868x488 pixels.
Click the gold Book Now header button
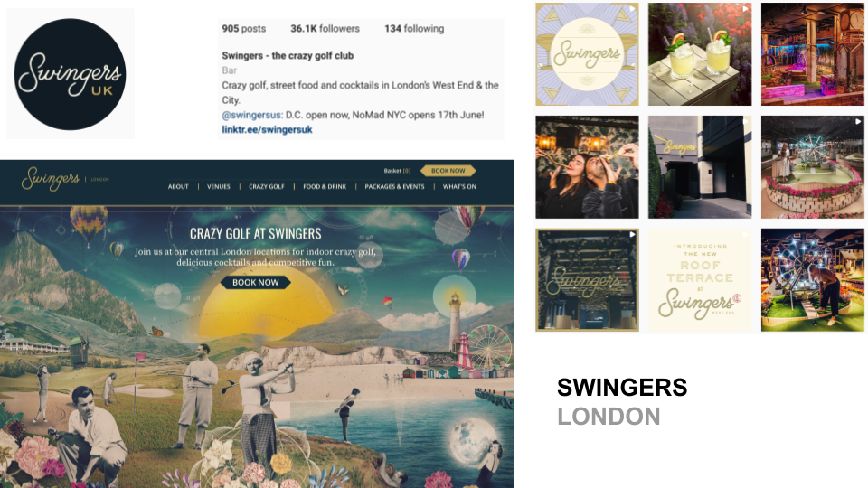click(448, 171)
